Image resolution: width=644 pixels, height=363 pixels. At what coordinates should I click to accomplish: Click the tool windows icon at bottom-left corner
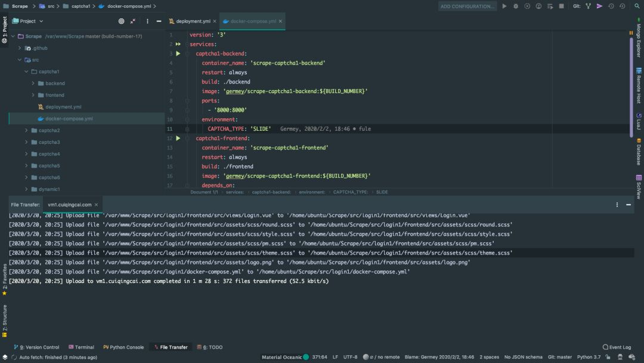click(5, 357)
